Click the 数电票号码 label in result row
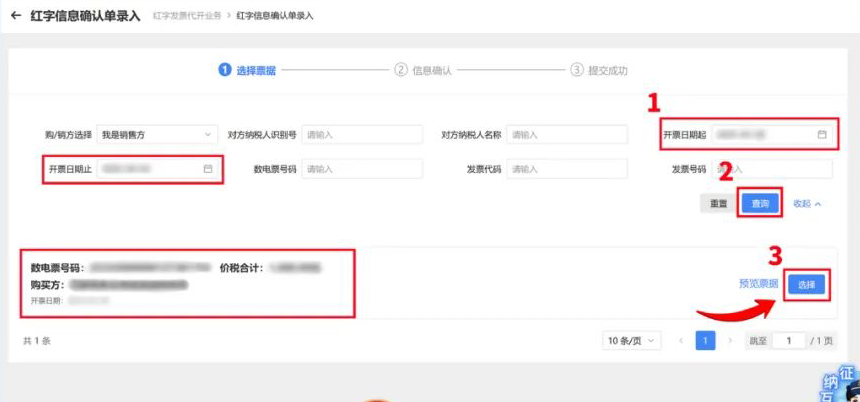 tap(58, 268)
